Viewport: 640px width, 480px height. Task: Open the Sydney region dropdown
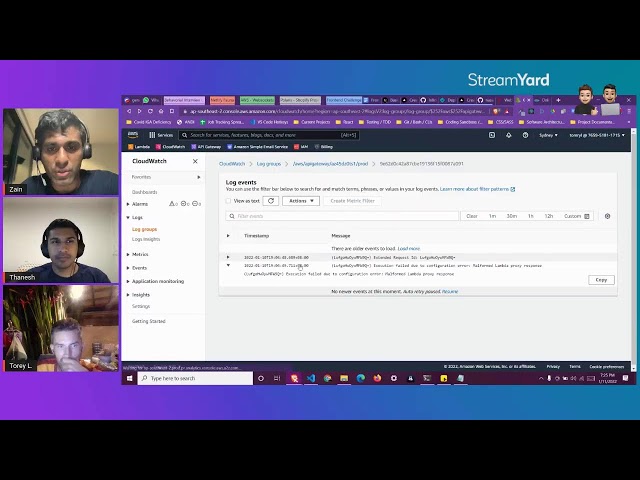pyautogui.click(x=548, y=135)
